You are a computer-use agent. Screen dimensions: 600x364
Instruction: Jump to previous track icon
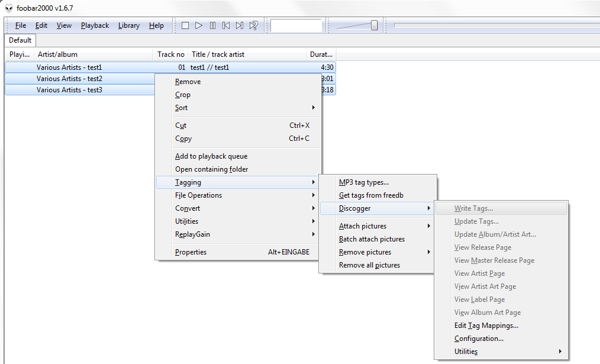pos(226,25)
